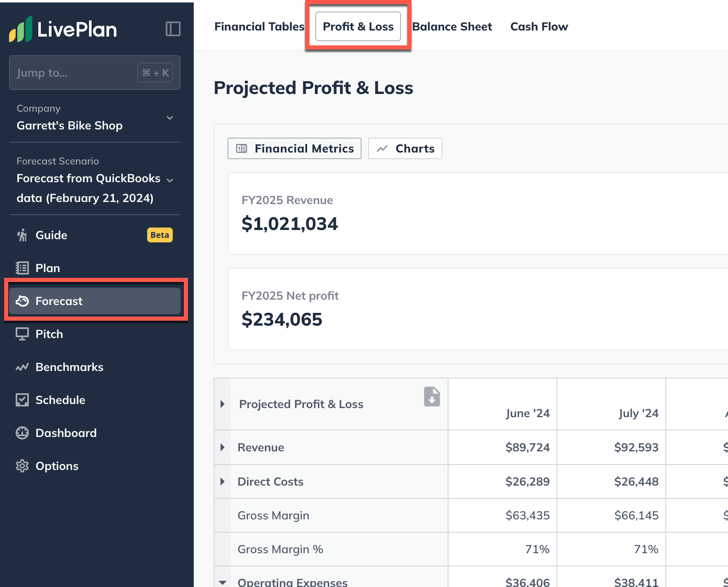Click the Benchmarks line graph icon

point(22,367)
